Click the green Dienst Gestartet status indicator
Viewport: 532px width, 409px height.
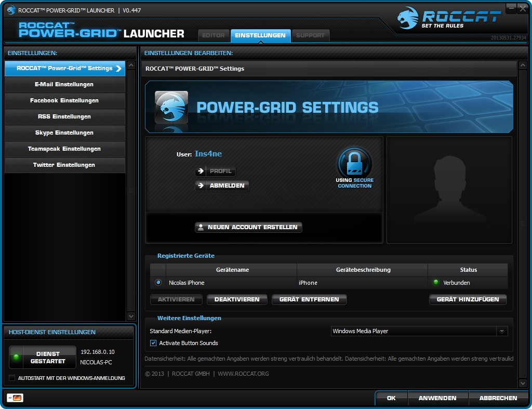pos(16,357)
